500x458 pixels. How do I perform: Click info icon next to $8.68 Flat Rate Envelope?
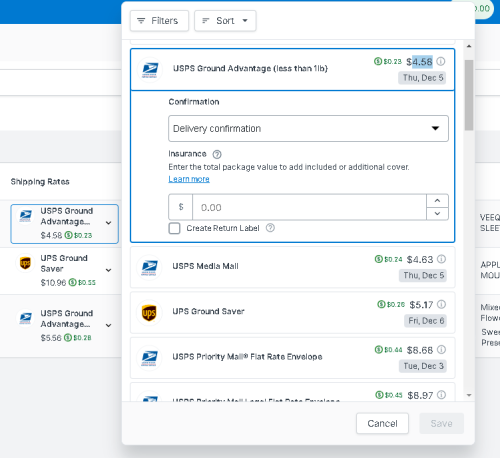click(x=441, y=350)
